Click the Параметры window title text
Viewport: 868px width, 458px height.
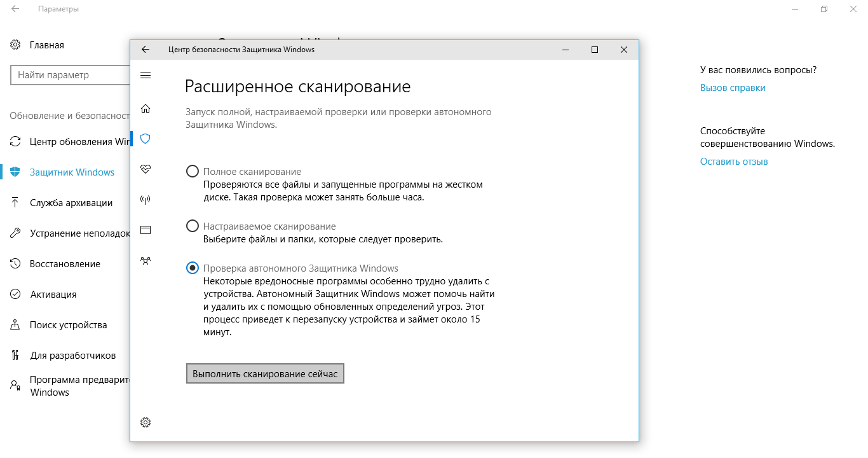click(58, 10)
